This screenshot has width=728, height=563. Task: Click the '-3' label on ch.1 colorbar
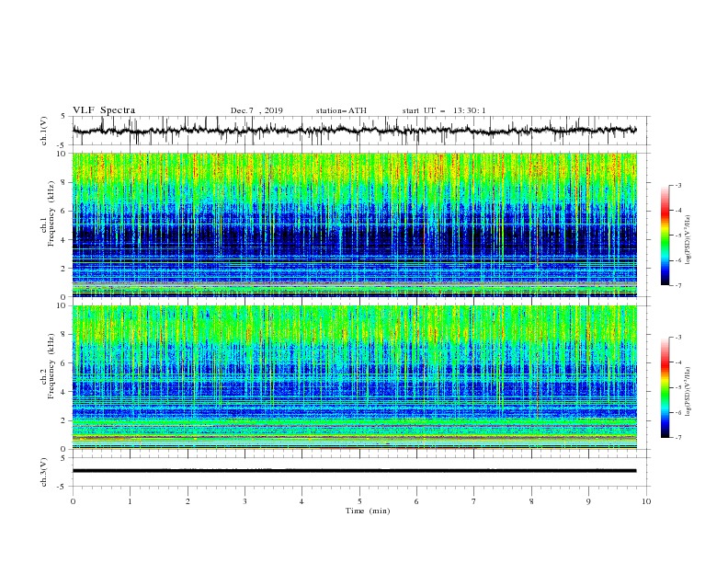pos(677,185)
